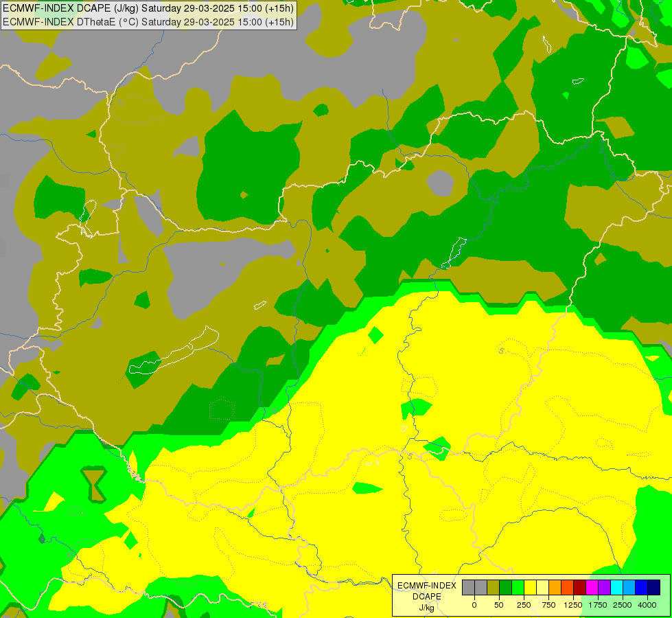
Task: Select the dark green legend swatch after 50
Action: (506, 587)
